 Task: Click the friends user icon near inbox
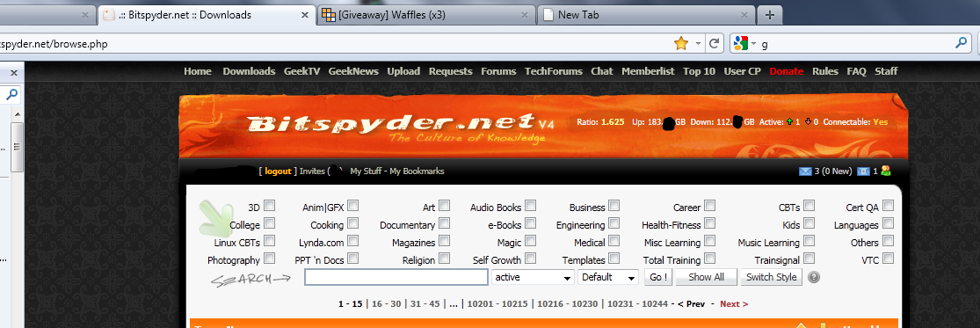coord(885,171)
